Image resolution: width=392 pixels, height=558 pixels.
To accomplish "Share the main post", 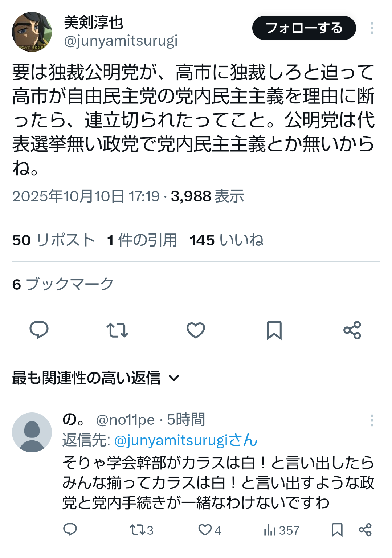I will (x=352, y=330).
